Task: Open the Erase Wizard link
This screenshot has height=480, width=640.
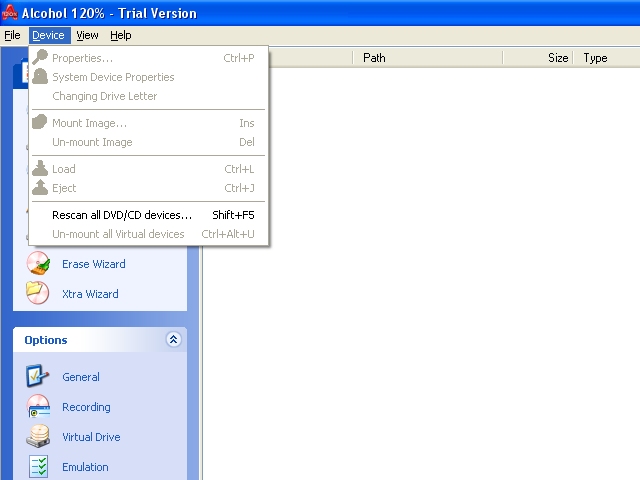Action: (x=94, y=264)
